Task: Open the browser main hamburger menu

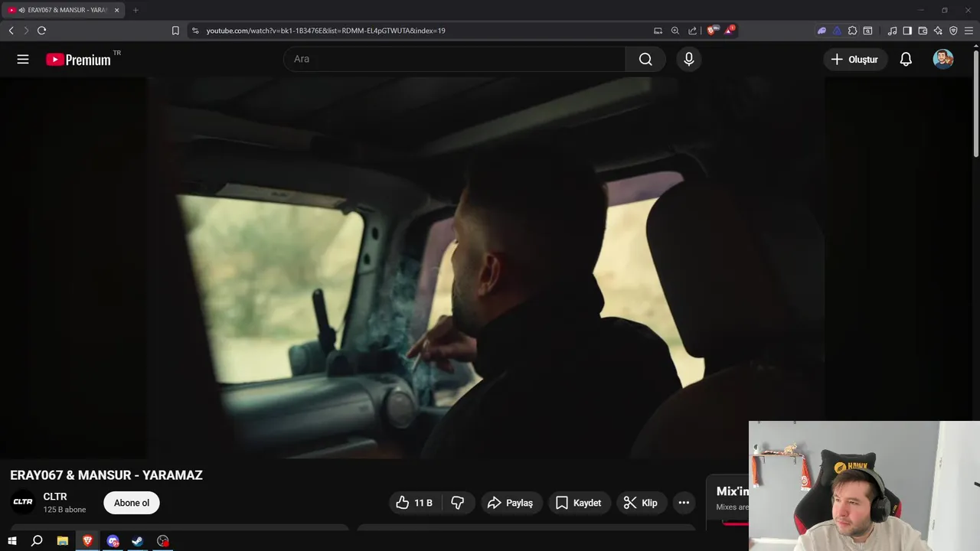Action: click(969, 31)
